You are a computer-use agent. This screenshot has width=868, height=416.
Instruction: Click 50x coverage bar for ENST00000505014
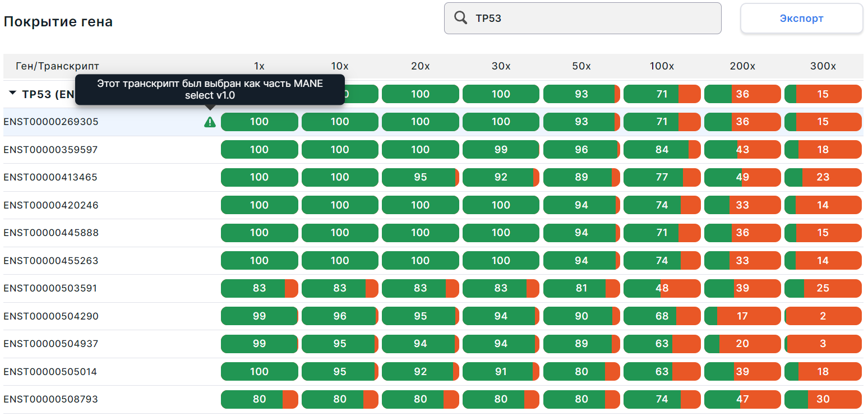point(581,372)
